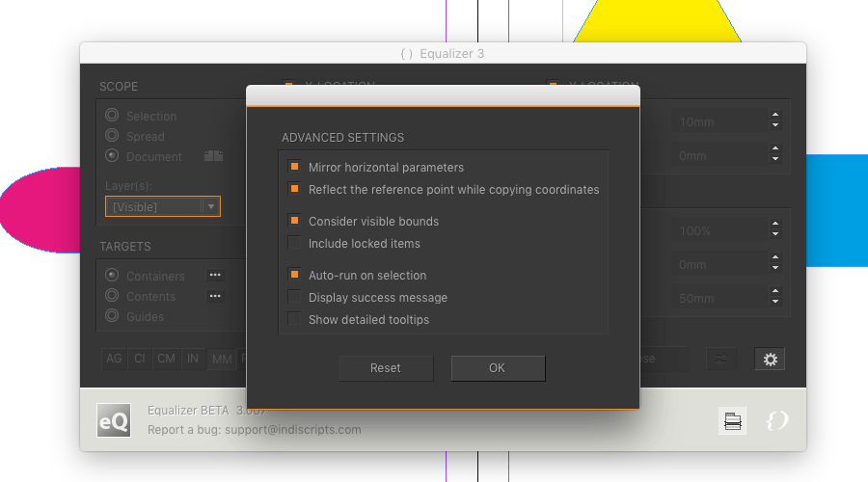Select the AG units tab

(x=114, y=359)
